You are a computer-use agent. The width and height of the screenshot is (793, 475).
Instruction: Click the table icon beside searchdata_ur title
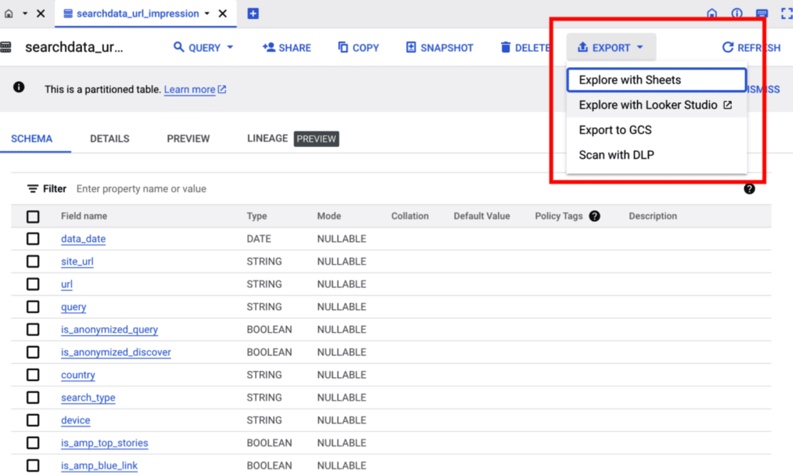click(x=6, y=48)
